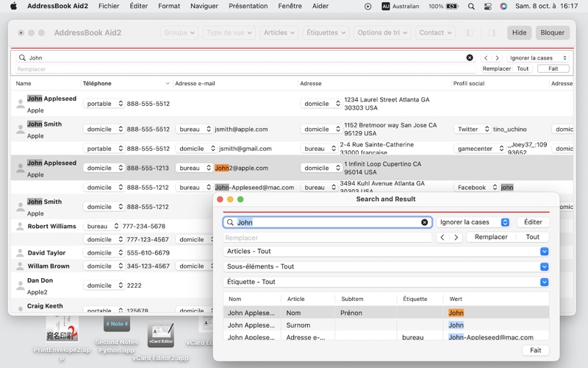588x368 pixels.
Task: Open main window Ignorer la cases popup
Action: (x=538, y=58)
